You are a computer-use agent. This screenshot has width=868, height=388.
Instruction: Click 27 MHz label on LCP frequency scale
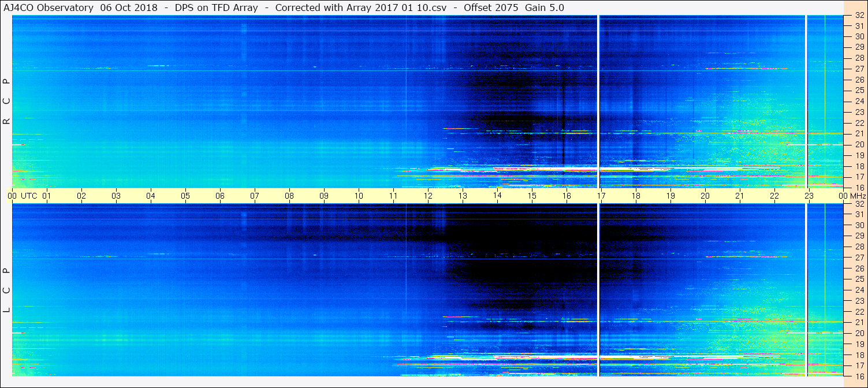[x=859, y=258]
